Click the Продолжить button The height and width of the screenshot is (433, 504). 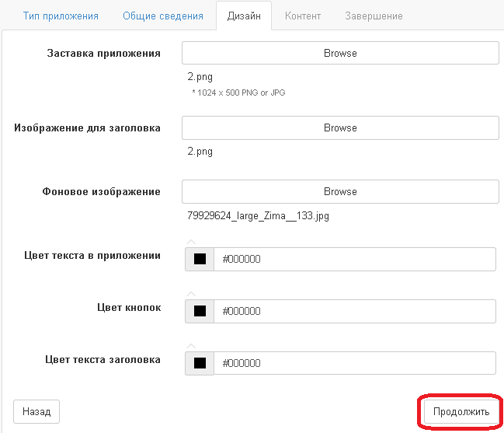pos(461,411)
